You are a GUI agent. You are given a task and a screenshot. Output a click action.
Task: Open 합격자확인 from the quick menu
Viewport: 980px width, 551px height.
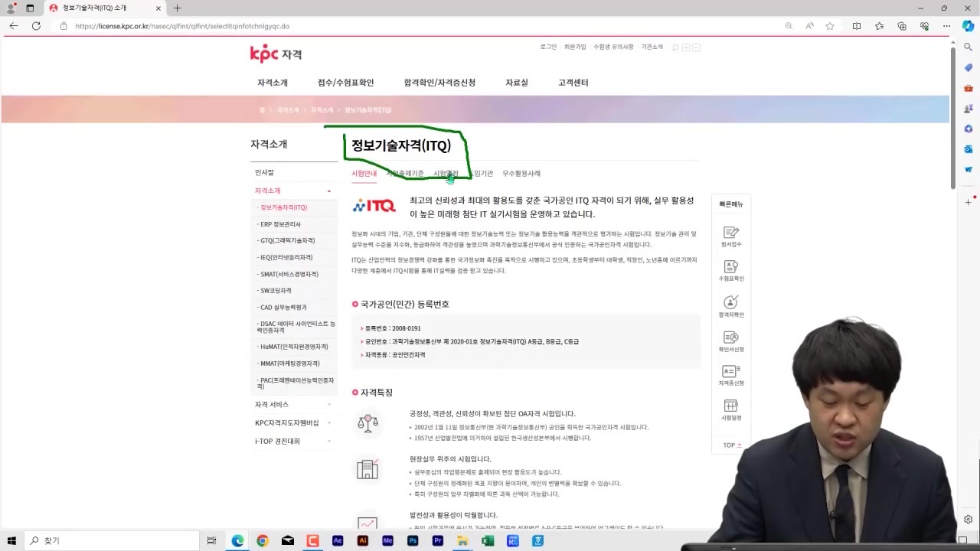(730, 307)
